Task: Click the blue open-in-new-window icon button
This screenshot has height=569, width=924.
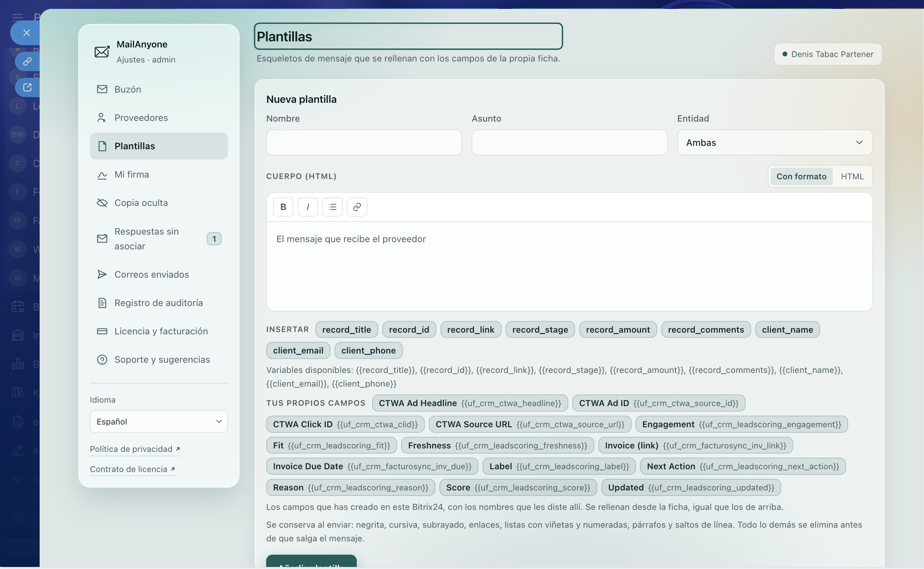Action: tap(27, 87)
